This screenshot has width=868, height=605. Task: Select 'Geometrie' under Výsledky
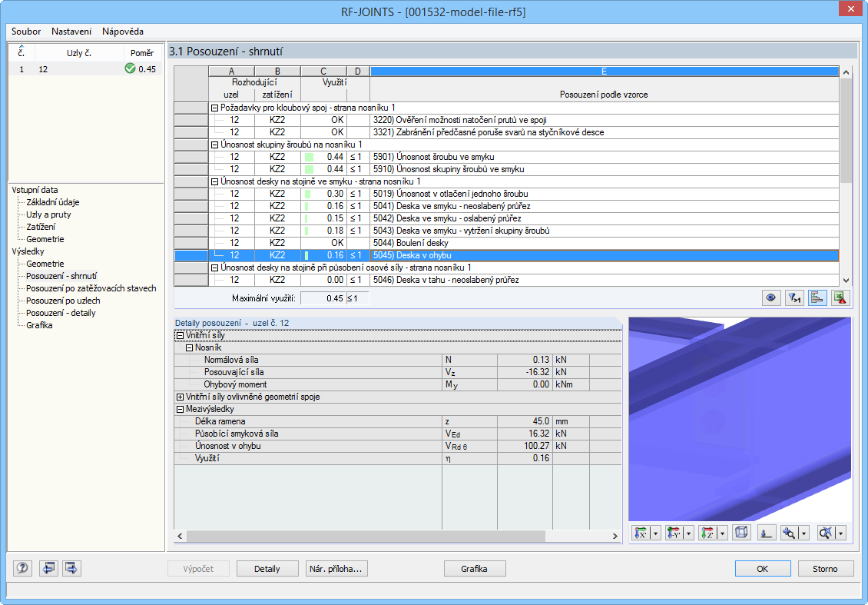(x=45, y=264)
